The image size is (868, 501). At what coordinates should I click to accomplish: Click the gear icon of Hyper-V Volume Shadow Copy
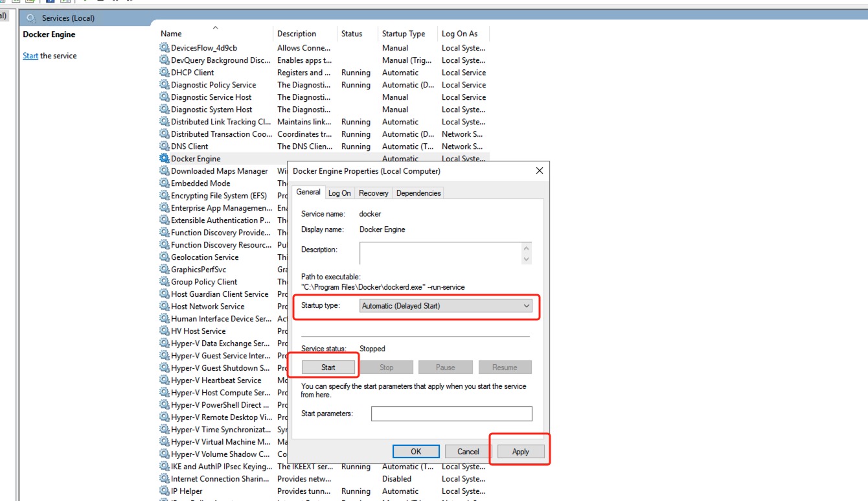coord(165,454)
